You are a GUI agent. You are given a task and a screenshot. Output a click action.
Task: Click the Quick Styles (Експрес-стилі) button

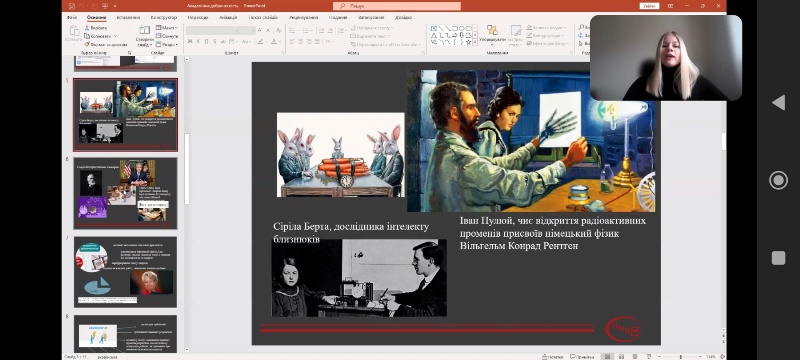click(516, 36)
